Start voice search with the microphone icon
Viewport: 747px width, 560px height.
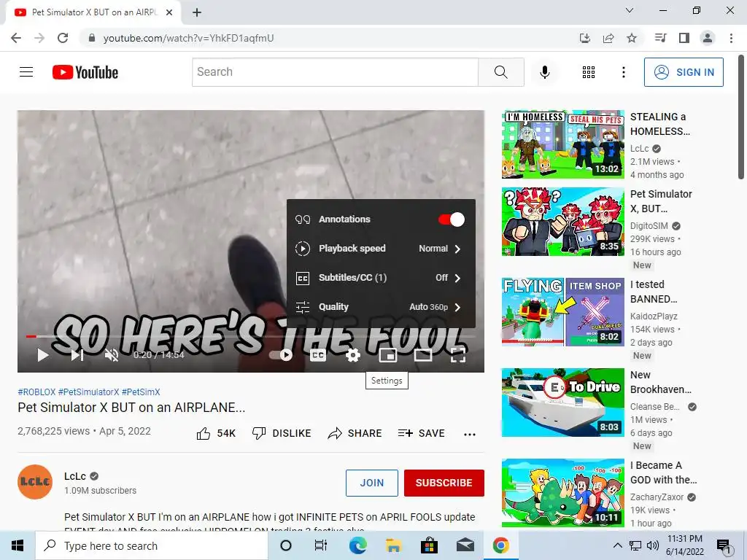[544, 72]
